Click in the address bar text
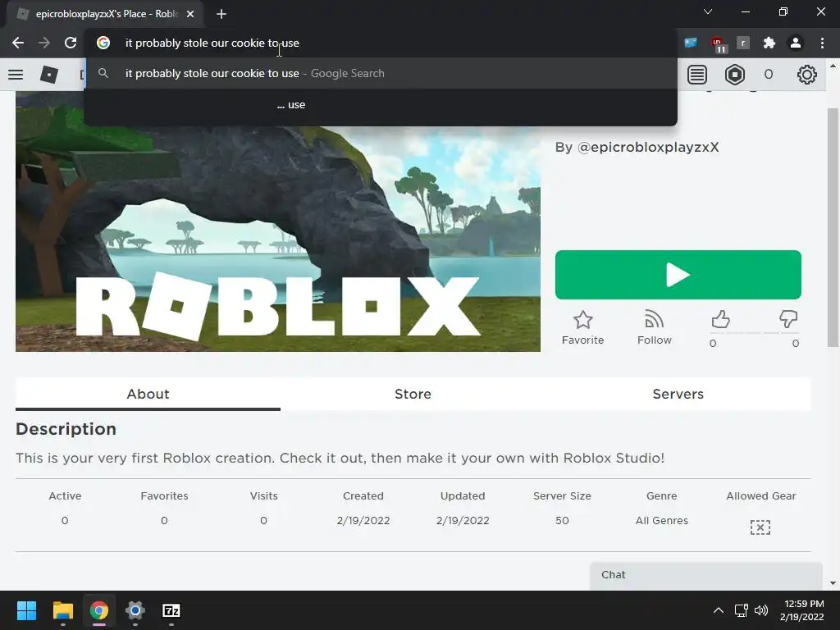This screenshot has height=630, width=840. point(212,43)
